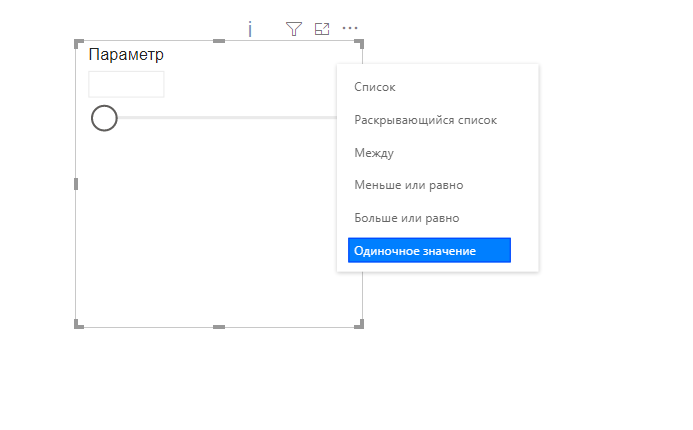Click the top-middle edge selection handle

[219, 41]
